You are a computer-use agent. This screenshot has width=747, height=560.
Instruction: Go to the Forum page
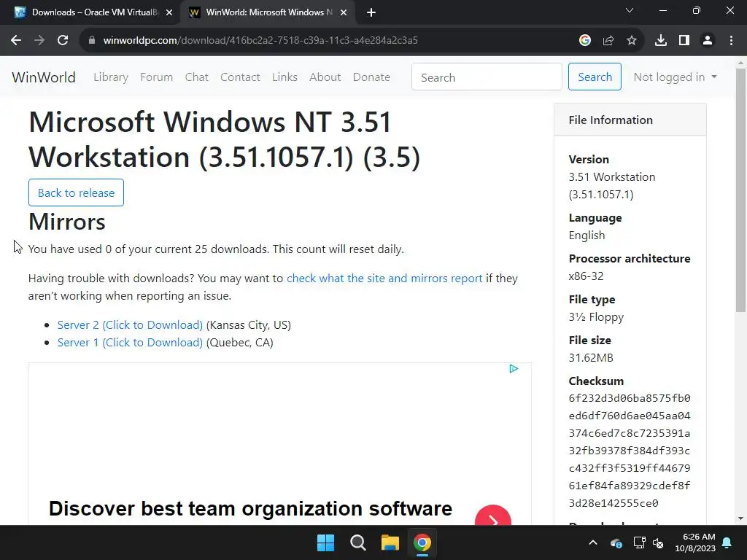coord(156,77)
